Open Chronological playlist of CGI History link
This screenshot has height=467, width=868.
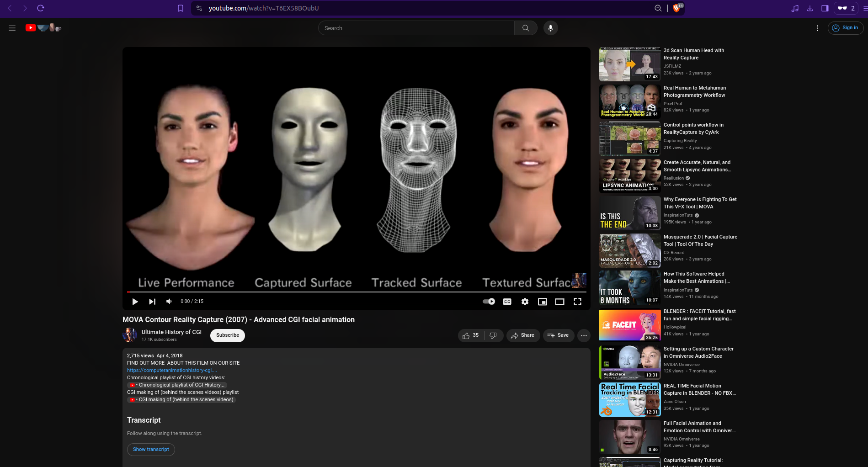click(177, 385)
